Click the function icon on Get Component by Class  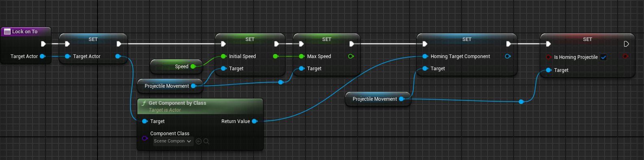point(144,103)
